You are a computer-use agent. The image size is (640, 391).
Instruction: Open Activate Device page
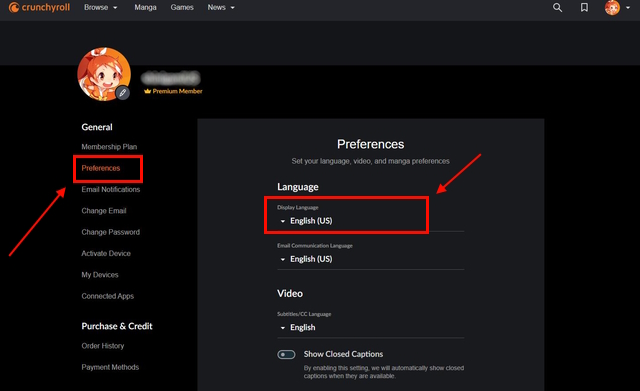pos(106,253)
